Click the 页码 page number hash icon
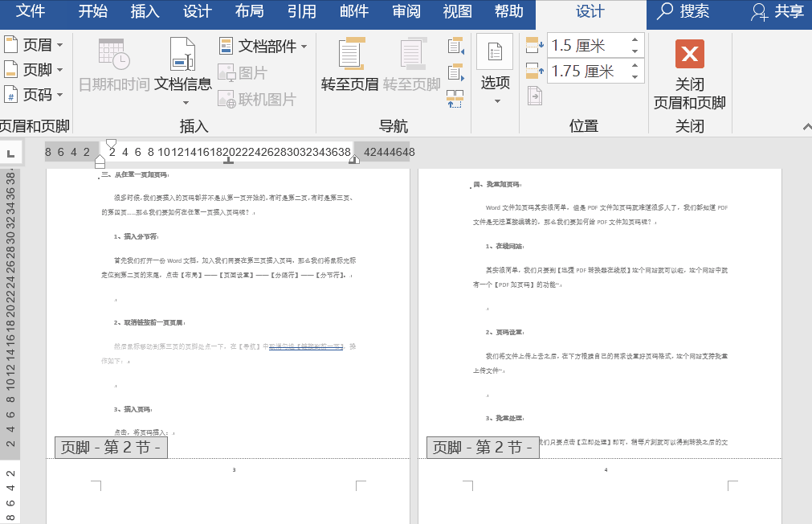 tap(11, 94)
